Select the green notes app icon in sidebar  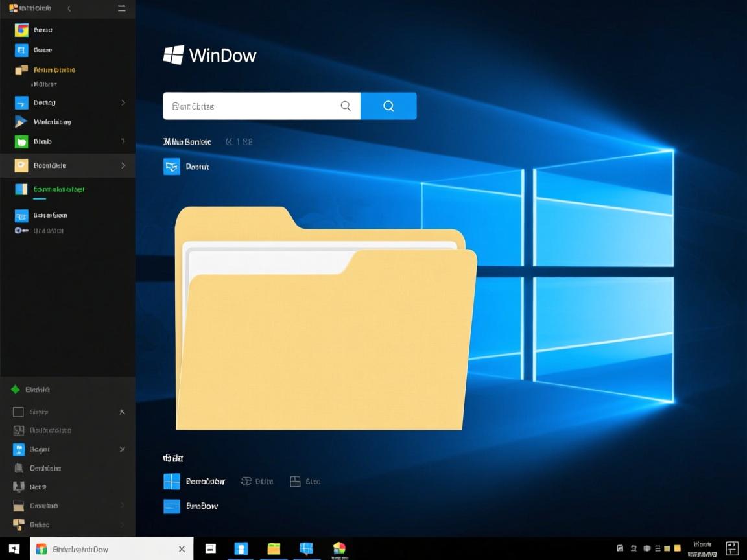[x=20, y=141]
